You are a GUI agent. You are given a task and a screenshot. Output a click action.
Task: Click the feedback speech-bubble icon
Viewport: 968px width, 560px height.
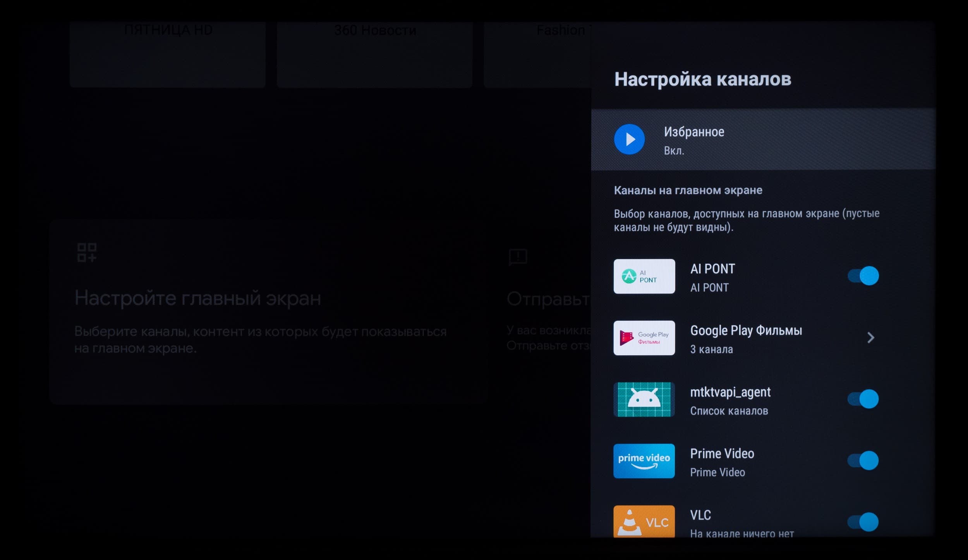(518, 257)
